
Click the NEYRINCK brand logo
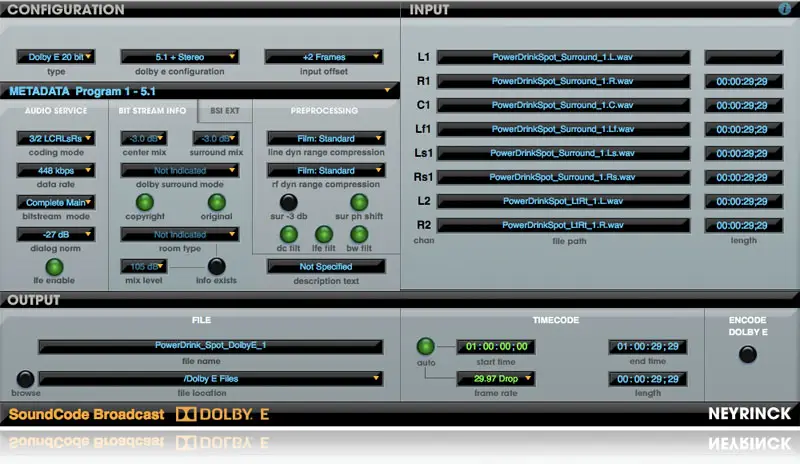click(749, 413)
